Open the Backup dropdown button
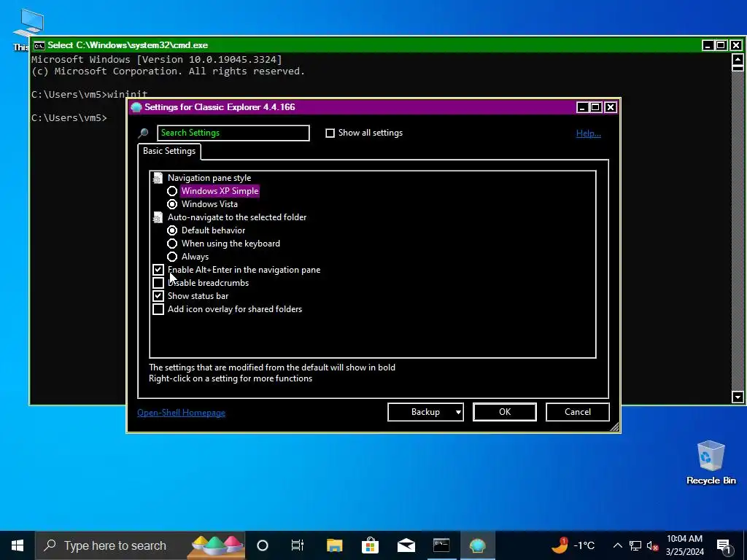Viewport: 747px width, 560px height. [425, 413]
